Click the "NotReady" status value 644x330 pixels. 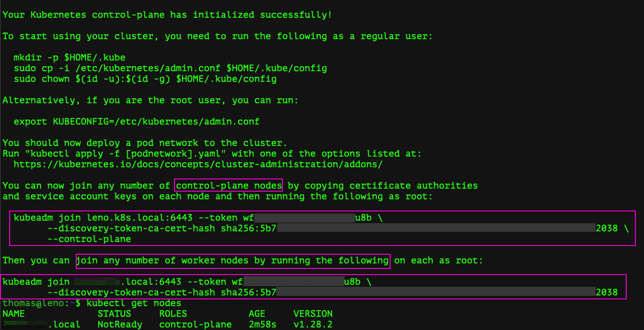tap(120, 324)
